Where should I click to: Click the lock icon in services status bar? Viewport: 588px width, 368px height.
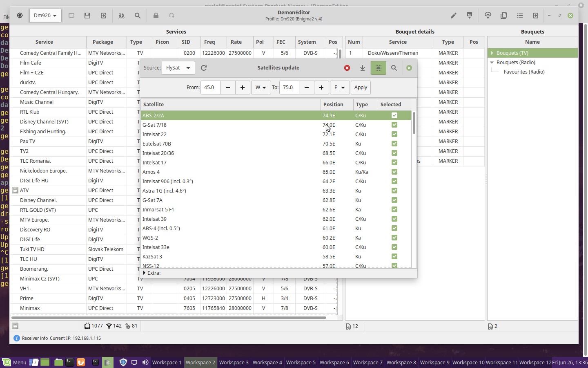[x=15, y=326]
